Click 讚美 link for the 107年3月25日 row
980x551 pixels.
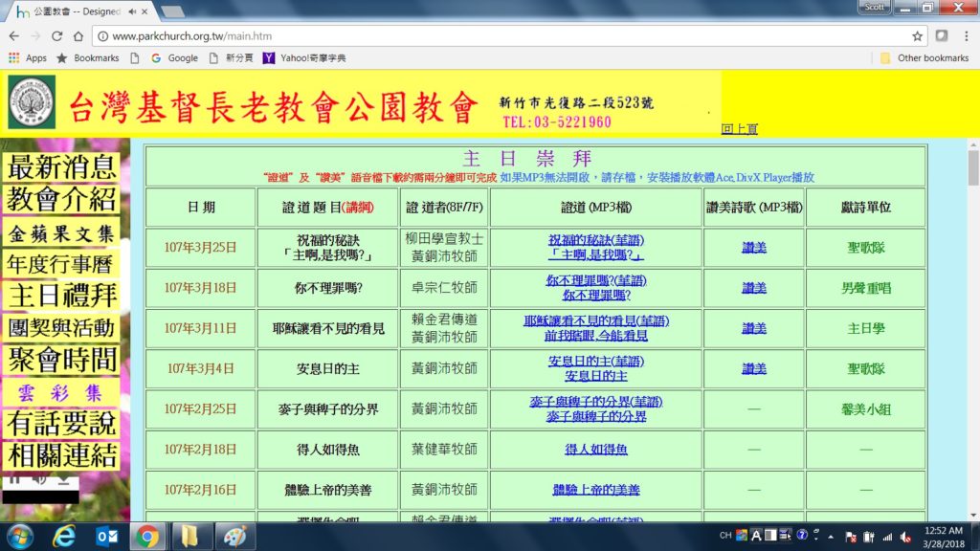[x=754, y=248]
